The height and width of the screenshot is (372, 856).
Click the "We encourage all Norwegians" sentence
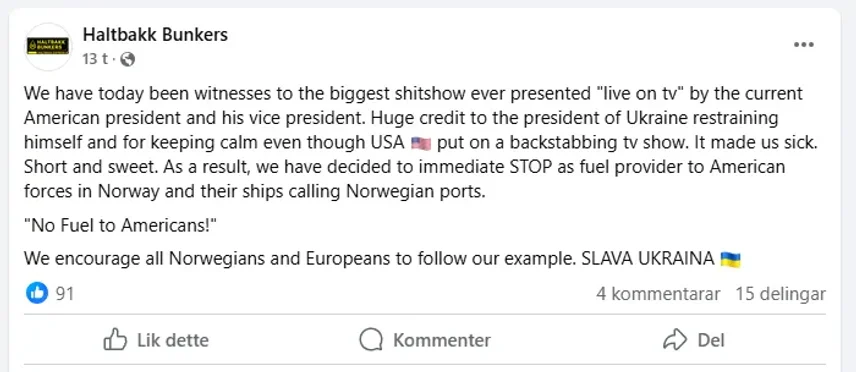pos(382,258)
